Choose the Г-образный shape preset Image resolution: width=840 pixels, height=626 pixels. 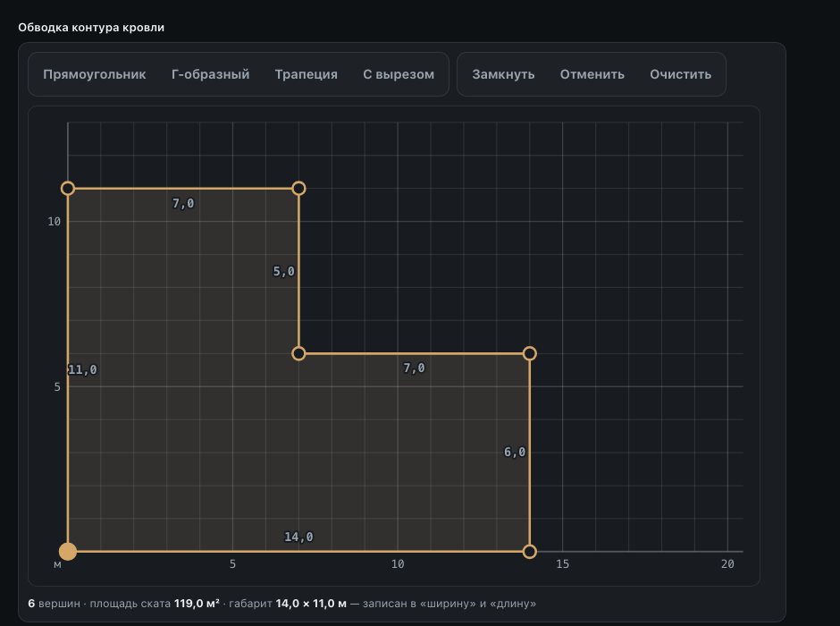click(211, 74)
